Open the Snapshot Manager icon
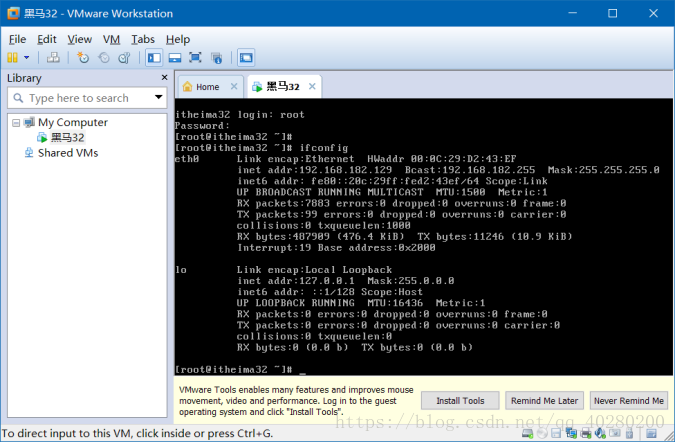This screenshot has height=442, width=676. [x=124, y=57]
